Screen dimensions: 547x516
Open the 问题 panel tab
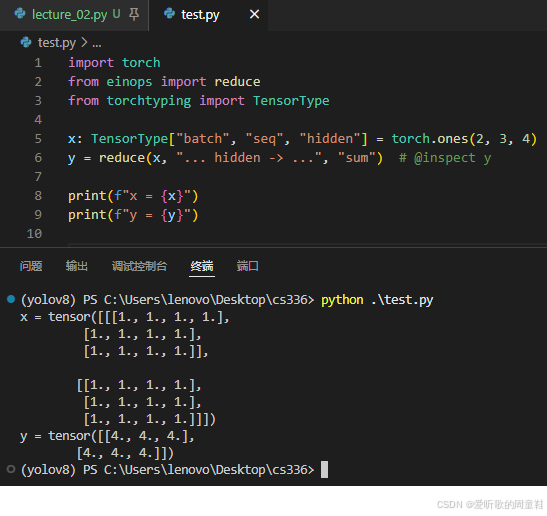(x=31, y=266)
